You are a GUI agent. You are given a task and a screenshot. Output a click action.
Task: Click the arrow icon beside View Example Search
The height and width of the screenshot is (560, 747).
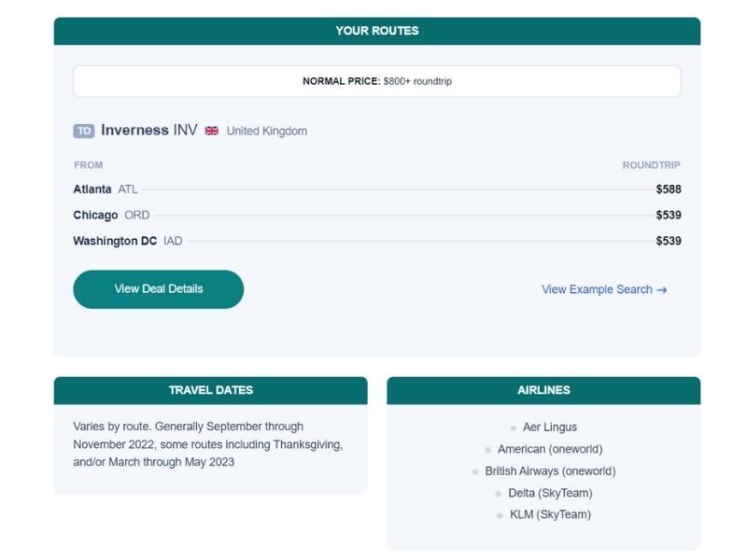(662, 290)
